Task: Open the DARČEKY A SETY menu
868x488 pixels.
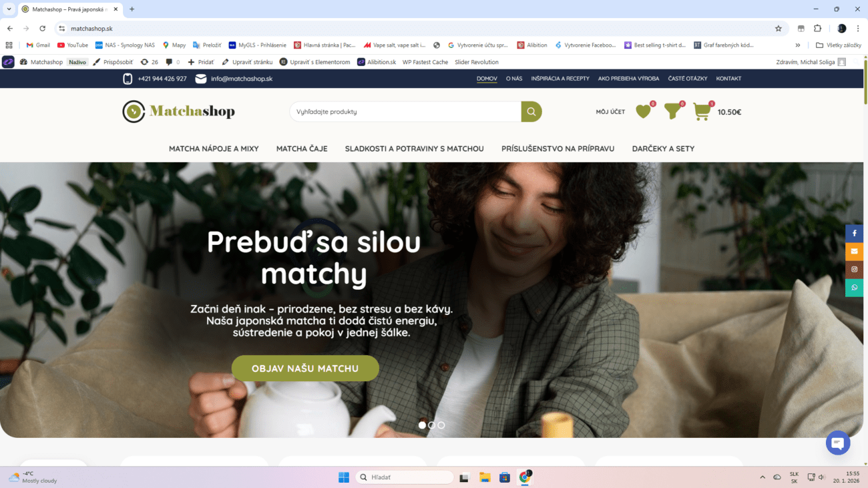Action: (663, 149)
